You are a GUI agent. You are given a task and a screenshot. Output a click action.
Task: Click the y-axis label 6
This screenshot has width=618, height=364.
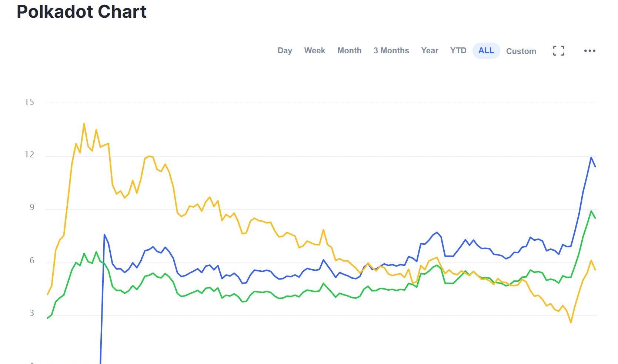(x=32, y=261)
